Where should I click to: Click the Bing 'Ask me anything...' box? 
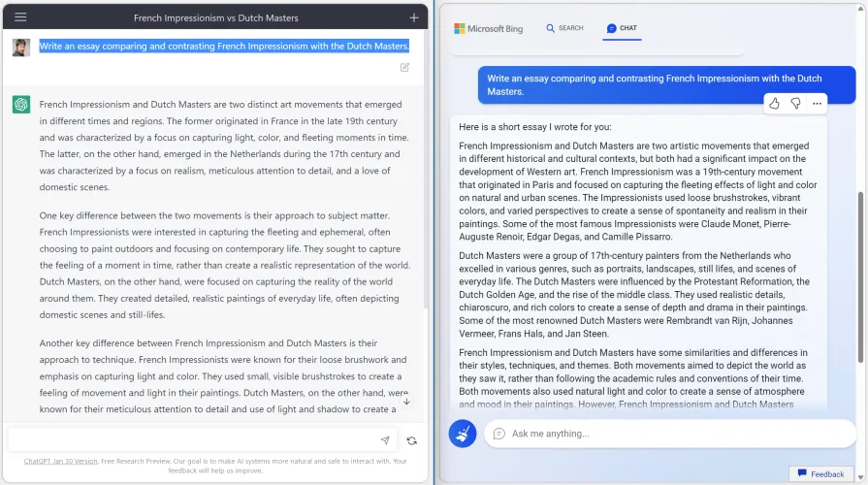click(x=669, y=434)
